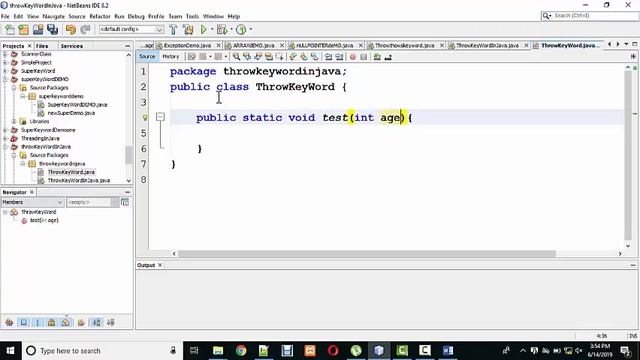Image resolution: width=640 pixels, height=360 pixels.
Task: Toggle Show Inherited Members in Navigator
Action: [x=9, y=322]
